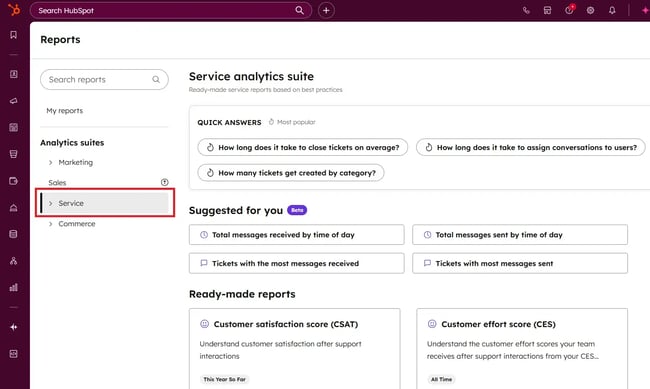Open the Data Management icon in sidebar
650x389 pixels.
coord(14,234)
